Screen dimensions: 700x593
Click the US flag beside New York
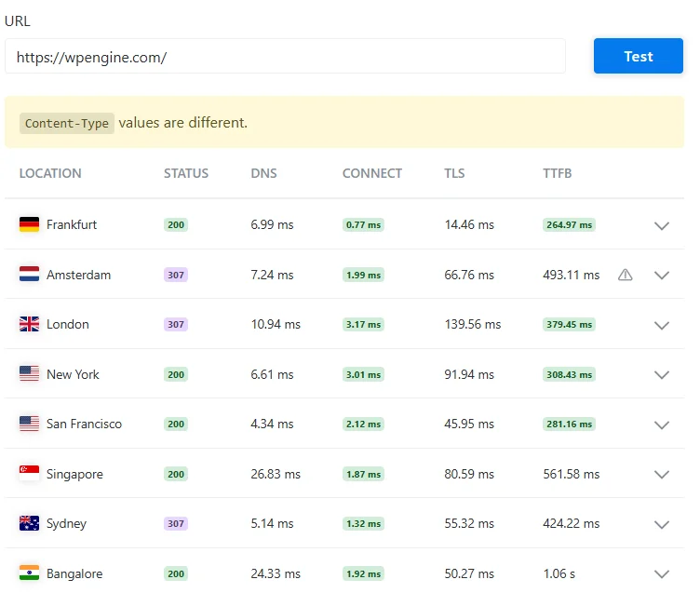tap(29, 373)
